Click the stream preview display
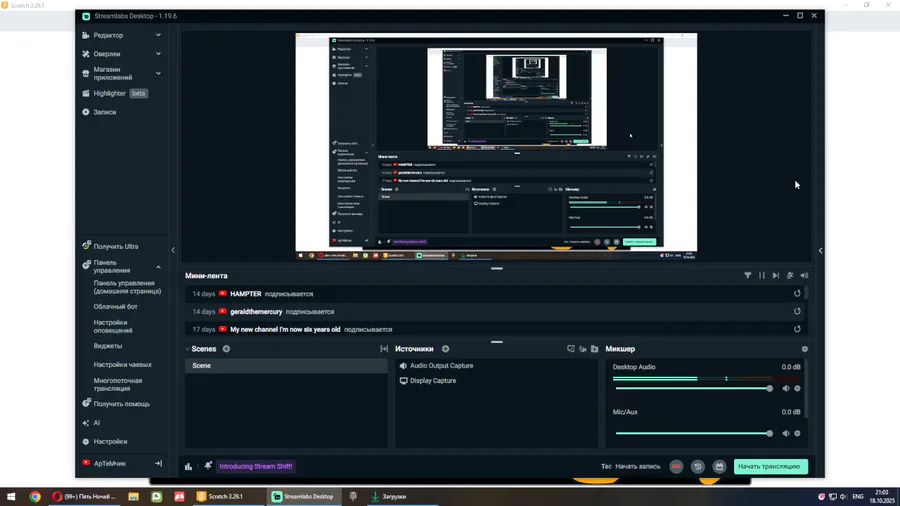 pyautogui.click(x=496, y=146)
